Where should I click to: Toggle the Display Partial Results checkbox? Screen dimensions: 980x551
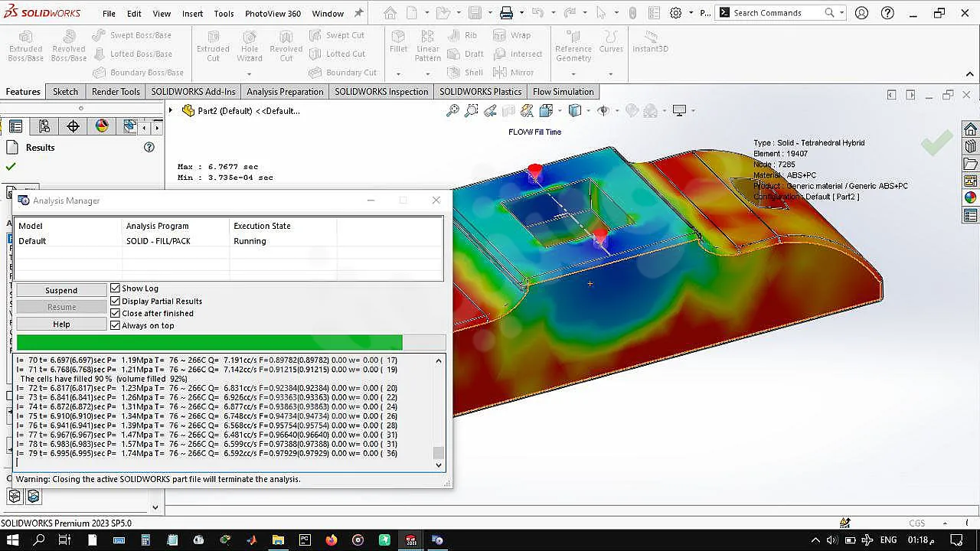[116, 301]
